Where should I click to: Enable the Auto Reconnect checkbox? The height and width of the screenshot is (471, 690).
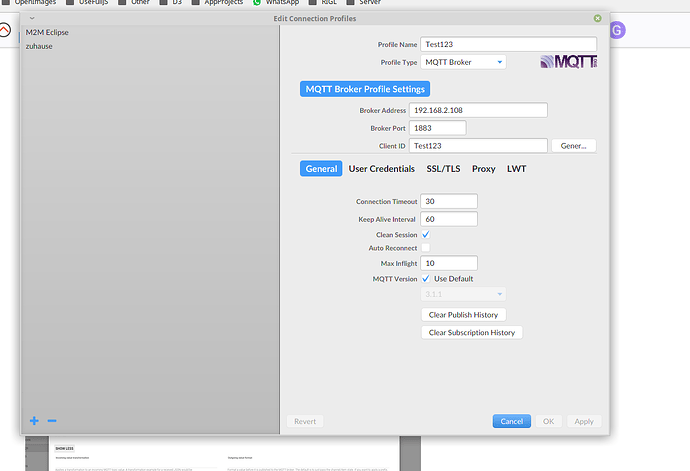(x=426, y=248)
